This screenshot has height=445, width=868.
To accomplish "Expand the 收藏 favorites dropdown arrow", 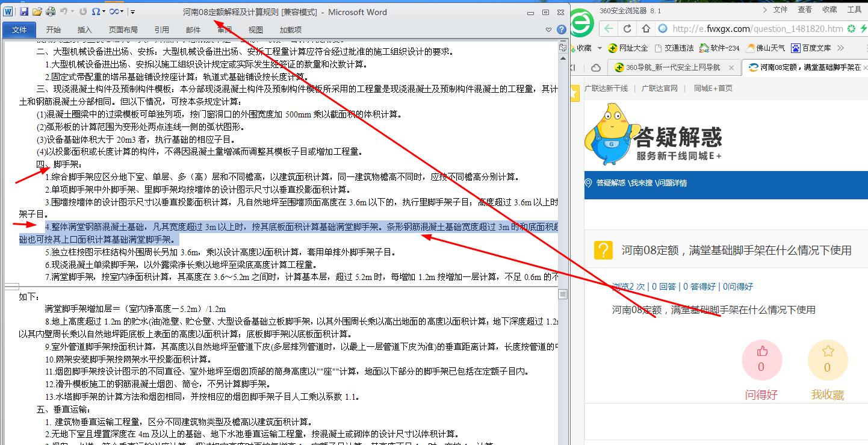I will (x=600, y=48).
